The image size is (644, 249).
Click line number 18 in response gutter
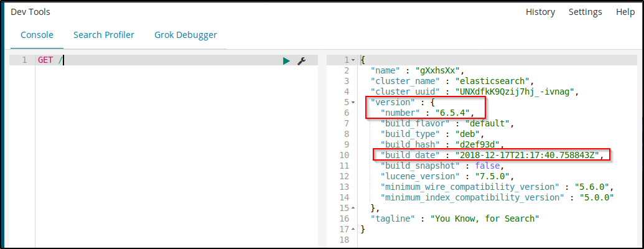(344, 239)
